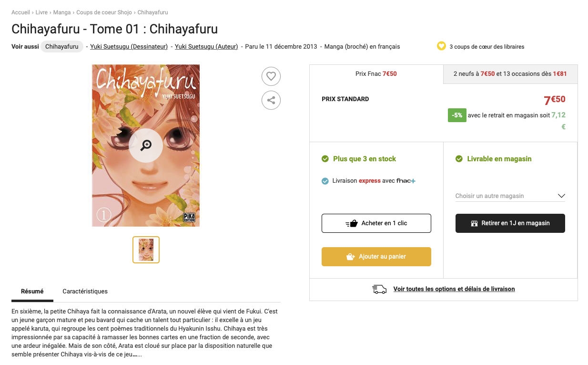This screenshot has width=588, height=365.
Task: Select the Résumé tab
Action: [x=32, y=292]
